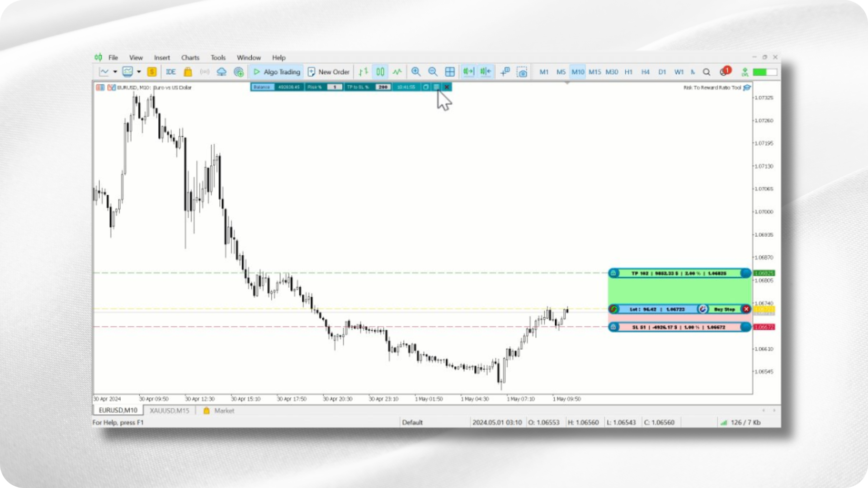Screen dimensions: 868x488
Task: Open the risk panel hamburger menu
Action: click(x=436, y=87)
